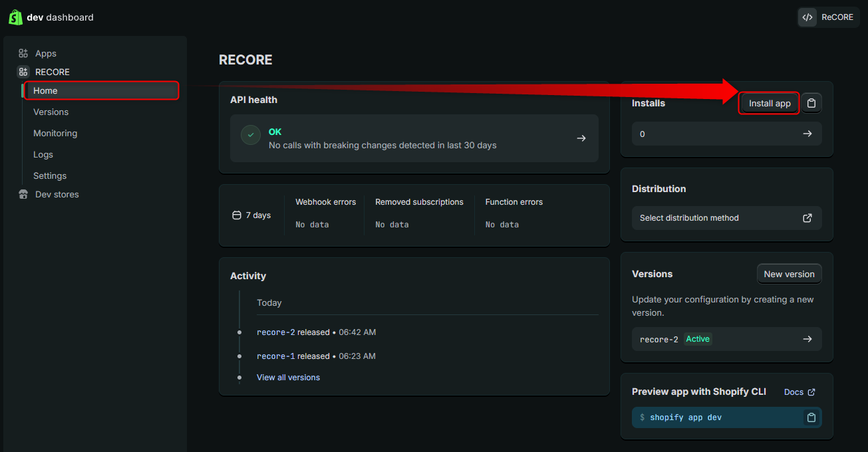The height and width of the screenshot is (452, 868).
Task: Click No calls with breaking changes message
Action: [382, 145]
